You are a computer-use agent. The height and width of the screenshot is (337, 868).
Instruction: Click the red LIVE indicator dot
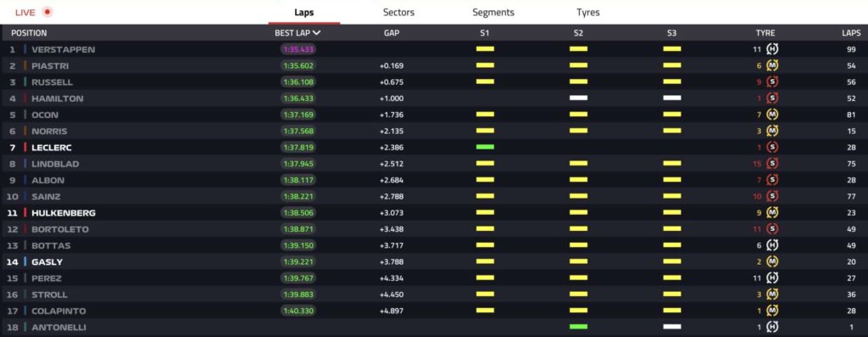[x=47, y=12]
